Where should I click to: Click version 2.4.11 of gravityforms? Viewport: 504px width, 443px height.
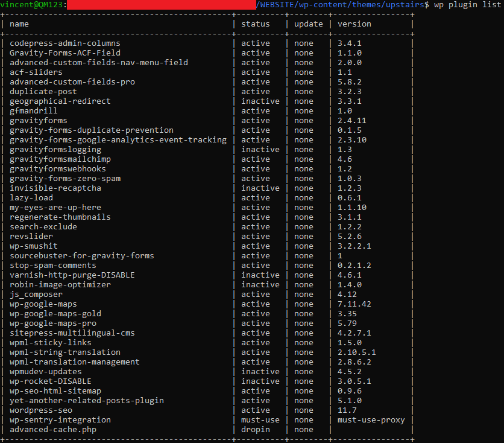pyautogui.click(x=352, y=121)
